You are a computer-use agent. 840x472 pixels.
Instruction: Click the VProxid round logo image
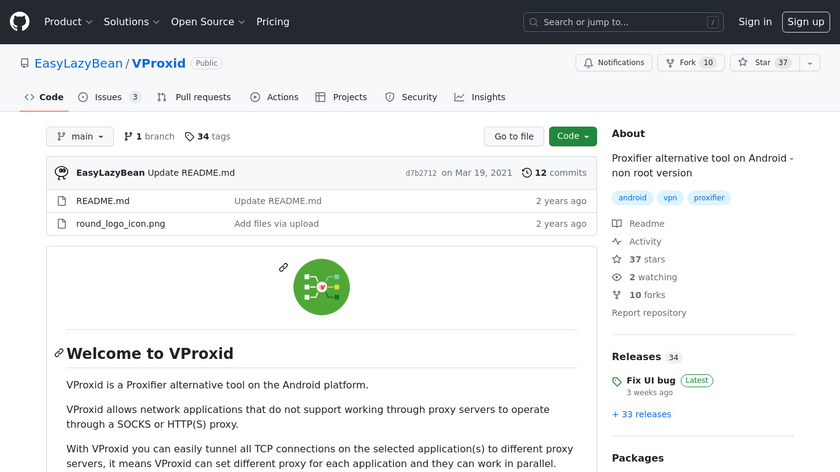pos(321,287)
